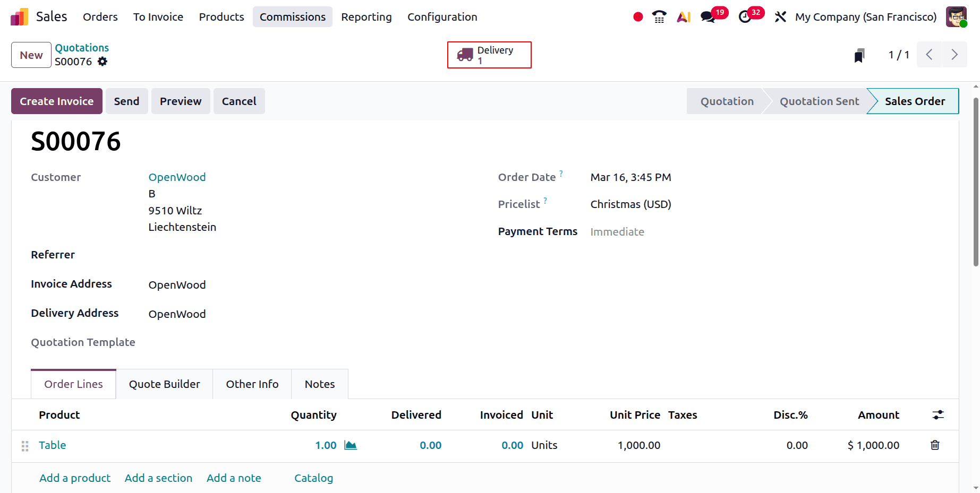Open the Commissions menu

click(293, 17)
